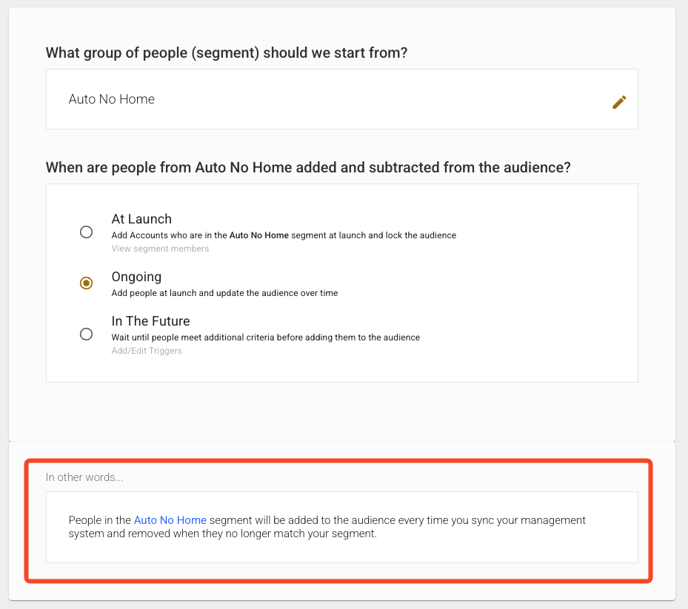Click bold Auto No Home in At Launch description
Screen dimensions: 688x609
point(259,236)
